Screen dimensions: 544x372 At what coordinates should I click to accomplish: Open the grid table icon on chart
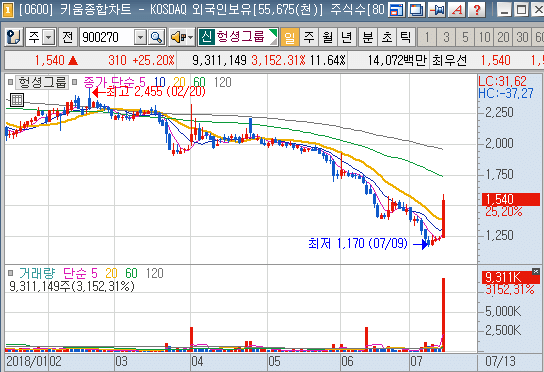click(16, 100)
